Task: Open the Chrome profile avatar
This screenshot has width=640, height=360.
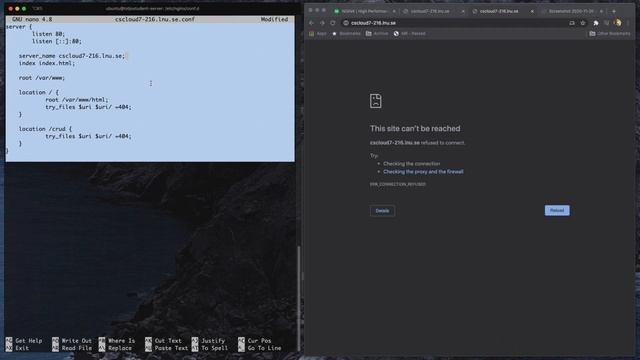Action: coord(618,23)
